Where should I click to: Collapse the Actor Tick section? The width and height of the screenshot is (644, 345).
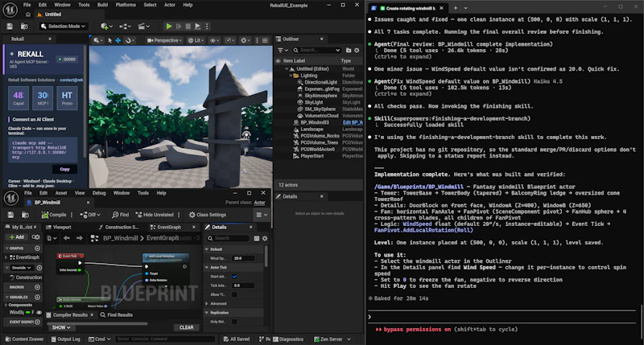coord(207,268)
